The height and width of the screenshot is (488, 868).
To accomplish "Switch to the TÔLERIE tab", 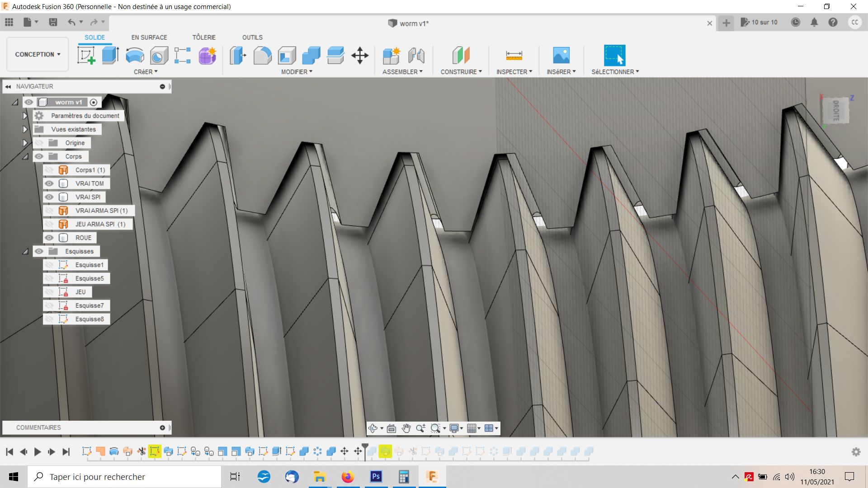I will click(x=204, y=38).
